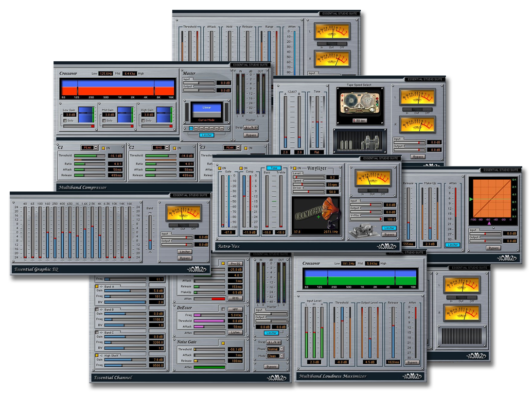Click the Crossover Low 125.6Hz field
This screenshot has height=393, width=532.
tap(106, 73)
